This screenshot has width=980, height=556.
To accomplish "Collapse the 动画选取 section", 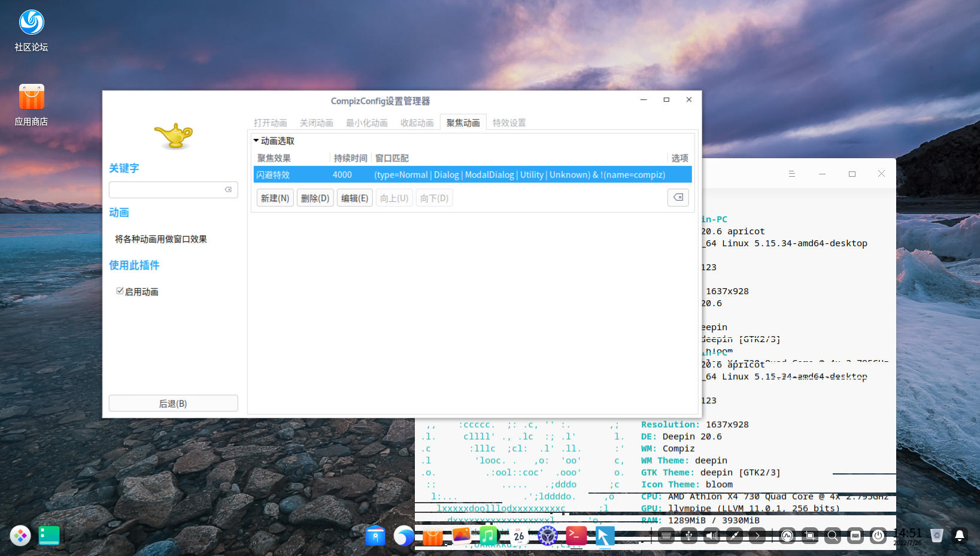I will [x=256, y=141].
